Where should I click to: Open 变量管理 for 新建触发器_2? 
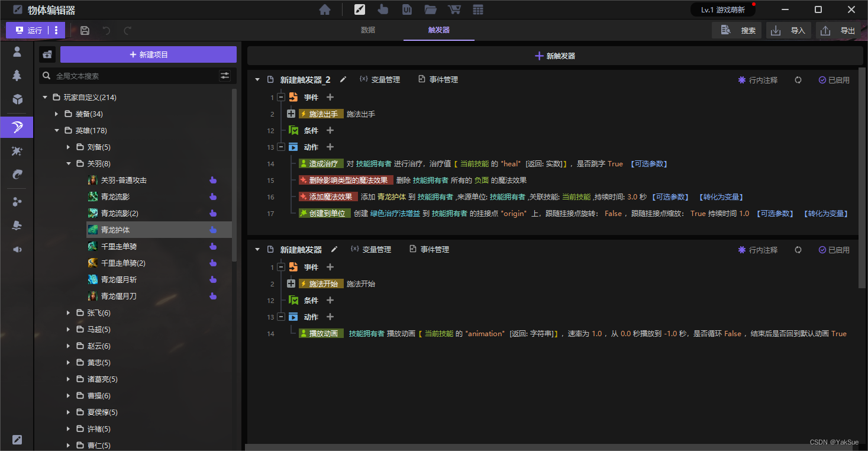(x=379, y=79)
